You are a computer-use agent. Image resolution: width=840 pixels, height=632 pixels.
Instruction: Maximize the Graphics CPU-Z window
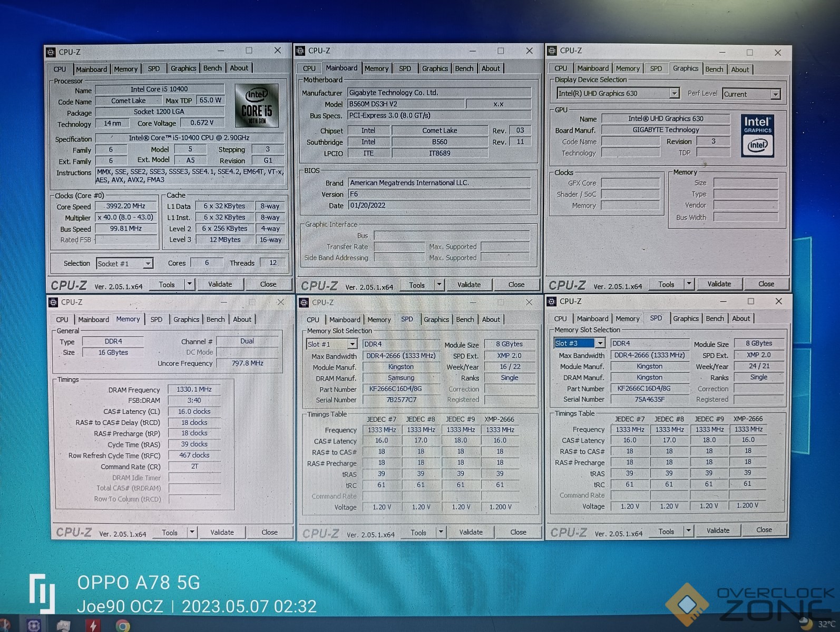750,52
